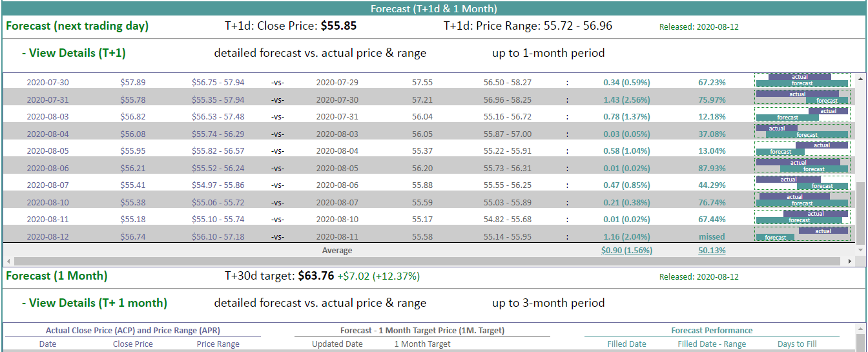
Task: Click the Filled Date column header
Action: point(626,344)
